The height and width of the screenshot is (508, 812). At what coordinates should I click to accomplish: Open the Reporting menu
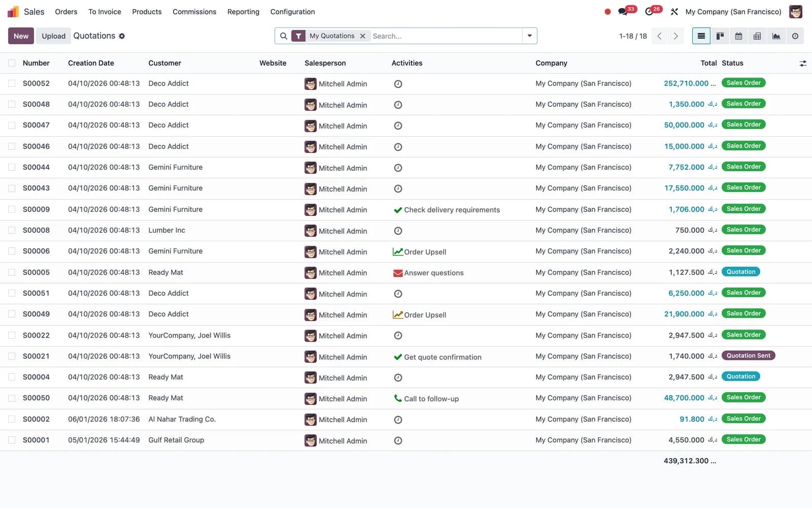pyautogui.click(x=243, y=12)
